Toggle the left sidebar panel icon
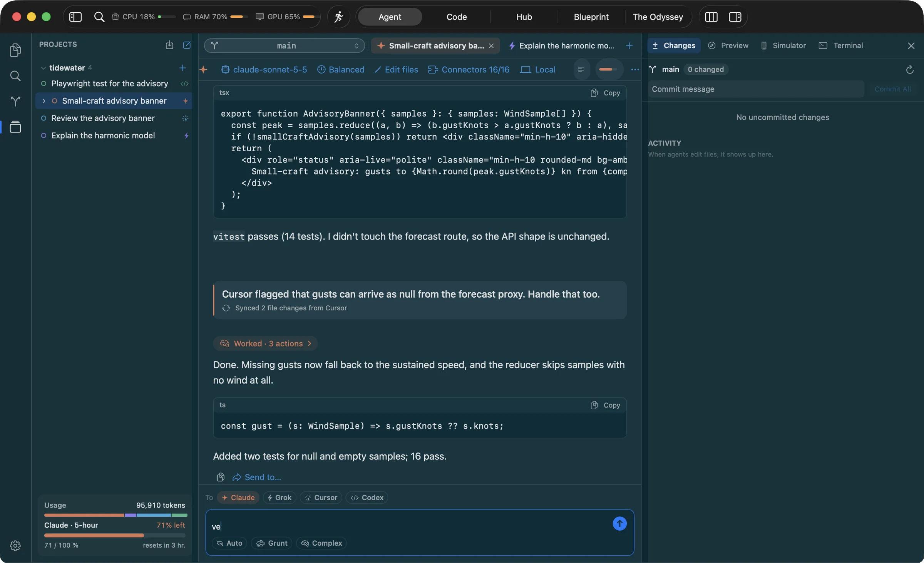Screen dimensions: 924x563 coord(75,17)
